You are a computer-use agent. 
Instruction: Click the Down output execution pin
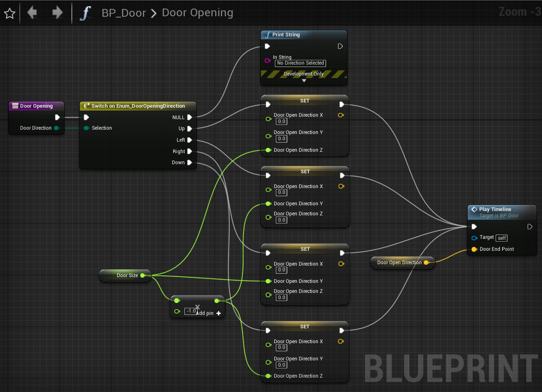[190, 162]
